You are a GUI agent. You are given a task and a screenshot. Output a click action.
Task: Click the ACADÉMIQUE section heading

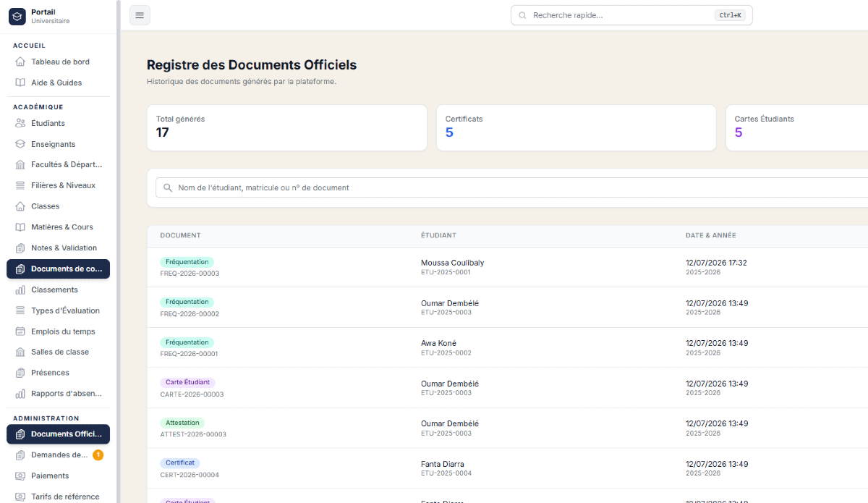(x=38, y=107)
